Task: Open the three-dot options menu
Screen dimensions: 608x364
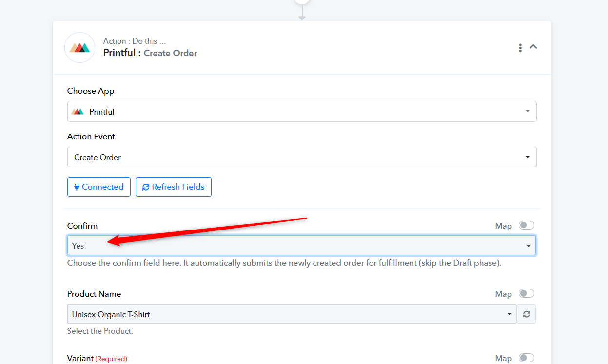Action: click(x=520, y=48)
